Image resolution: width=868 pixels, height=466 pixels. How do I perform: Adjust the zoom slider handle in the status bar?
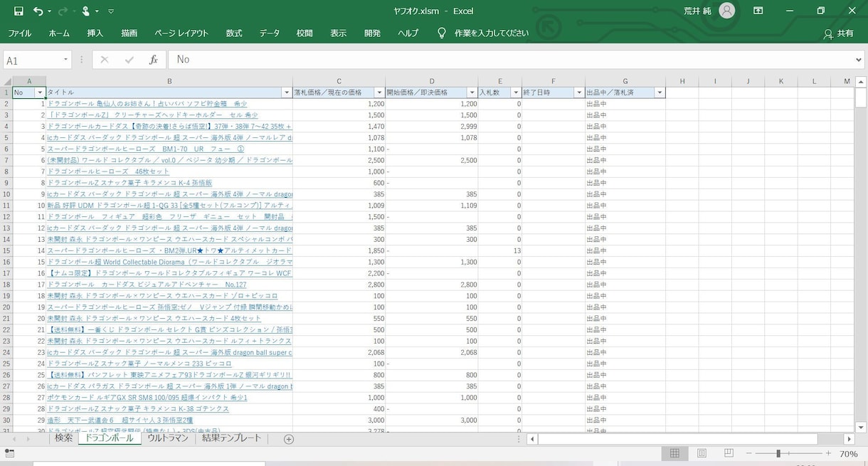(x=778, y=453)
